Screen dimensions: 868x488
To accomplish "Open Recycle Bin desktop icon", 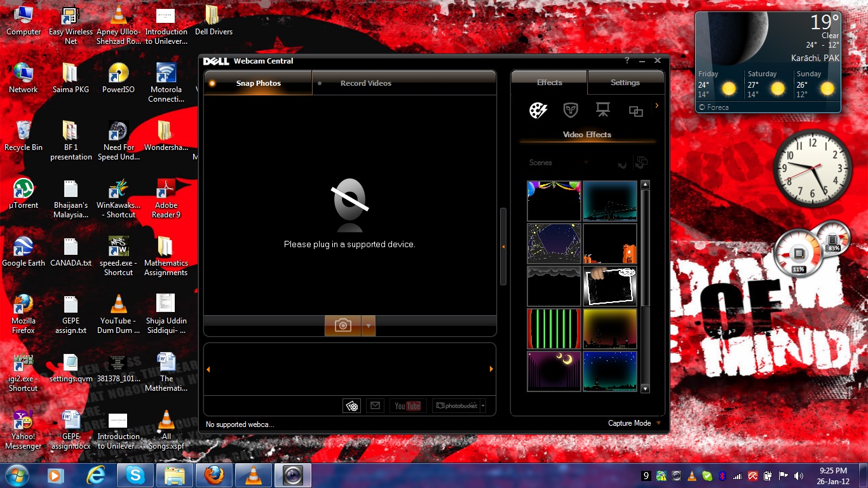I will pos(24,136).
